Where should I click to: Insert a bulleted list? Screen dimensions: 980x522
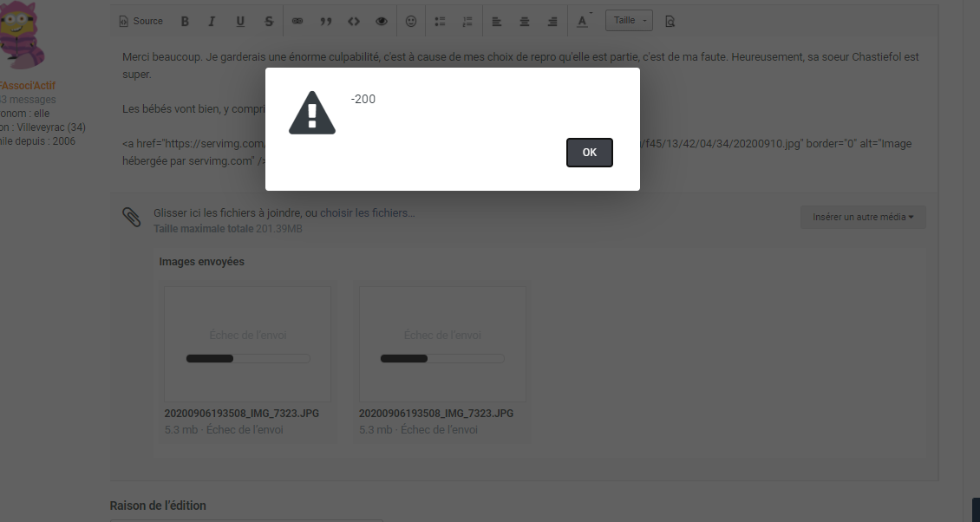pos(440,21)
